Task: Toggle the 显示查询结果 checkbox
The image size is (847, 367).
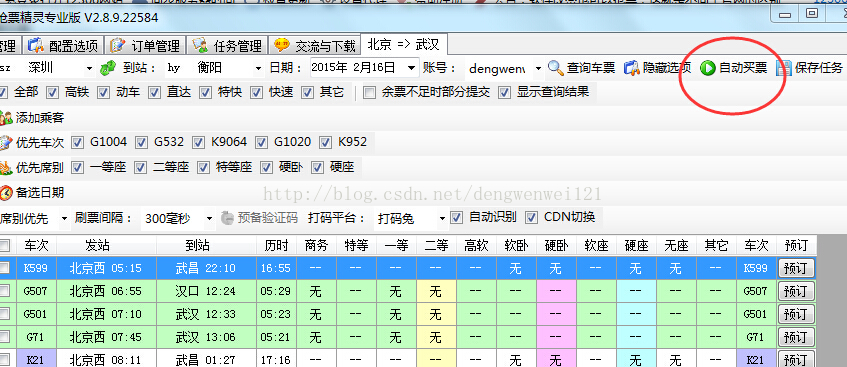Action: 505,92
